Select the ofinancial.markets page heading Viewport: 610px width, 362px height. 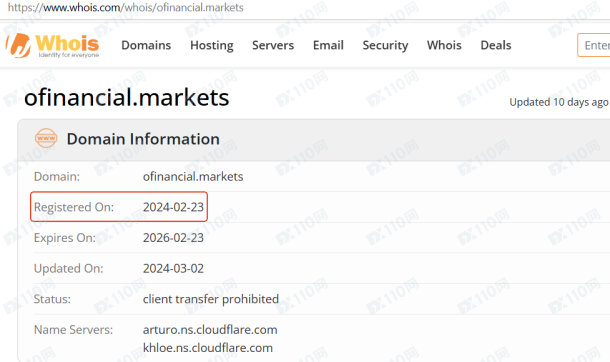tap(126, 97)
